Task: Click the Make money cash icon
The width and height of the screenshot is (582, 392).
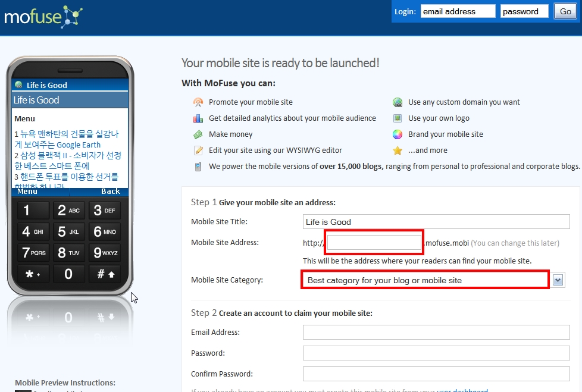Action: [198, 134]
